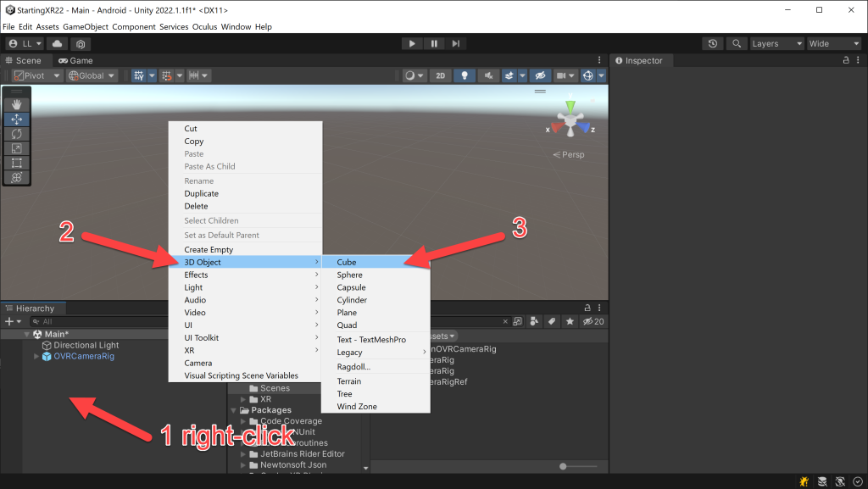Viewport: 868px width, 489px height.
Task: Toggle the Scene grid visibility button
Action: [138, 75]
